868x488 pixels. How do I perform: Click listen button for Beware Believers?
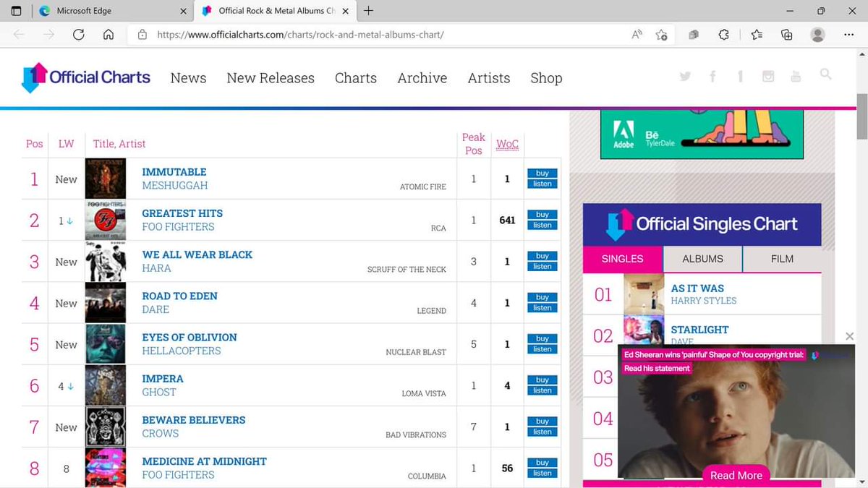[542, 432]
